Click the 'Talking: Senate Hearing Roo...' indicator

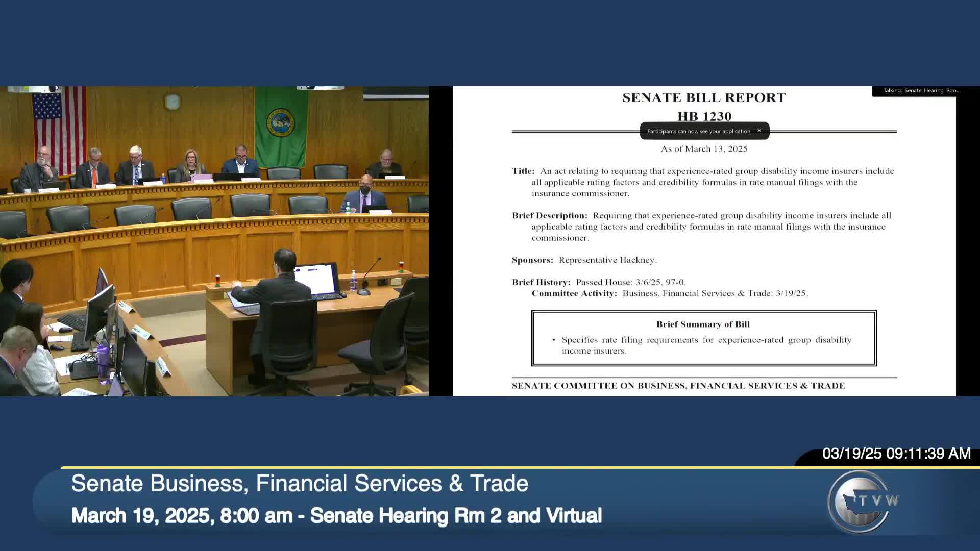click(x=921, y=91)
